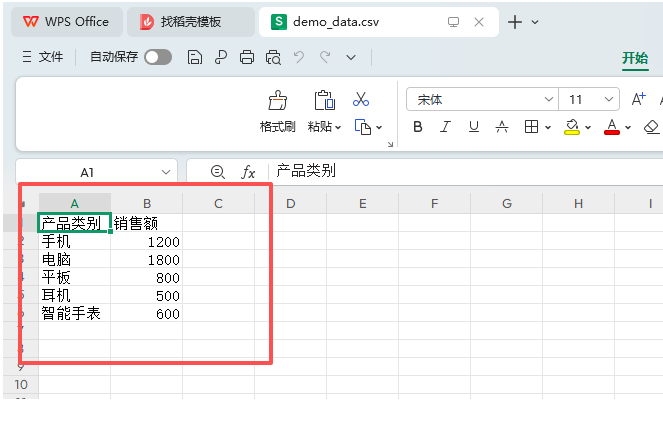This screenshot has width=663, height=421.
Task: Select cell containing 销售额
Action: coord(147,223)
